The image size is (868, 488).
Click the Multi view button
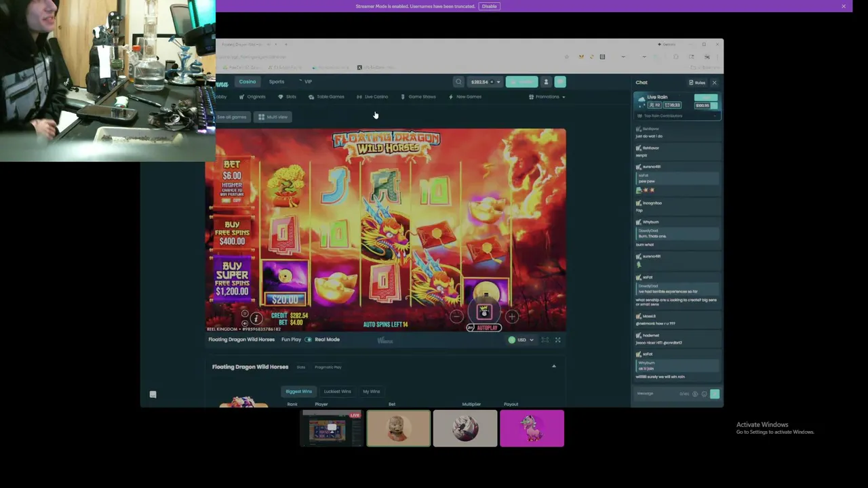pyautogui.click(x=273, y=117)
